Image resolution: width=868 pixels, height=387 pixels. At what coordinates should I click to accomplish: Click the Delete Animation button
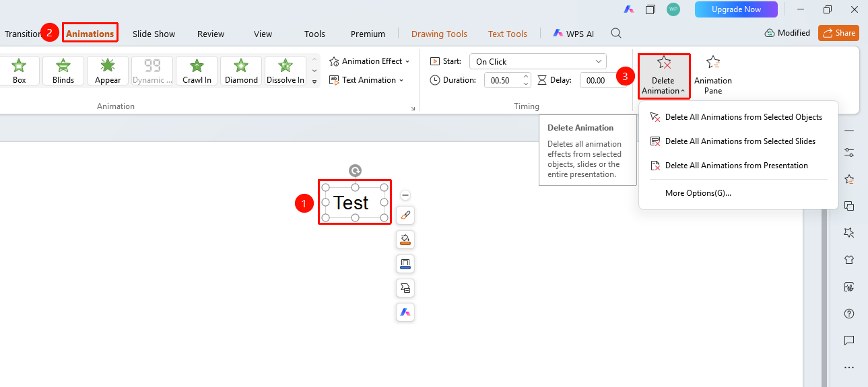tap(664, 75)
